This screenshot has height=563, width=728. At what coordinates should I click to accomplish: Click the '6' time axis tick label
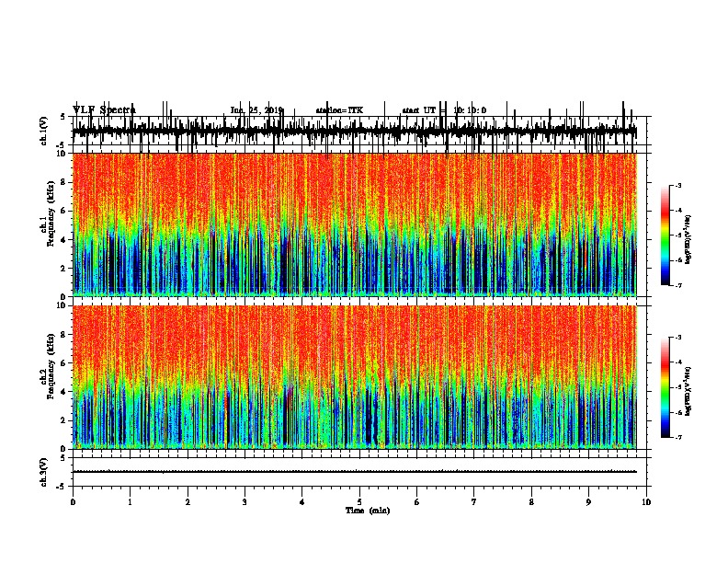click(417, 502)
